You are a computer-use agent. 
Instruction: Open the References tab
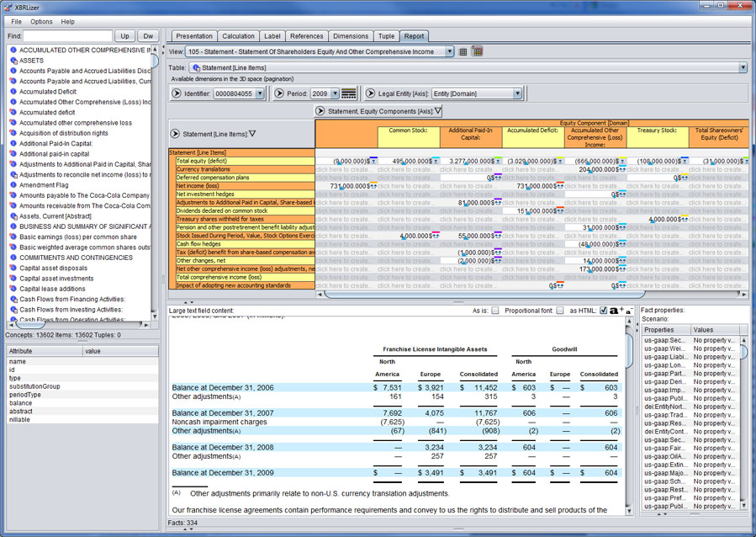pos(307,36)
